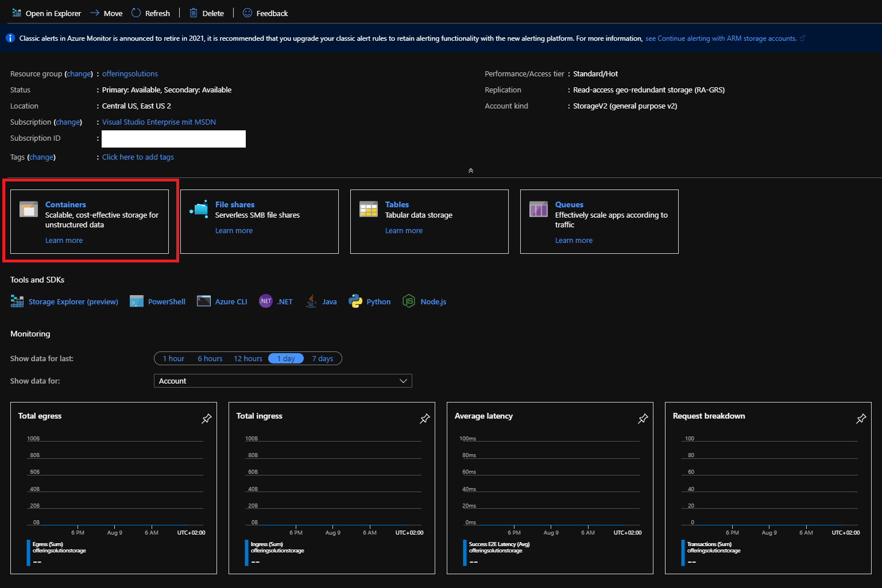
Task: Select the 12 hours time range
Action: (x=248, y=358)
